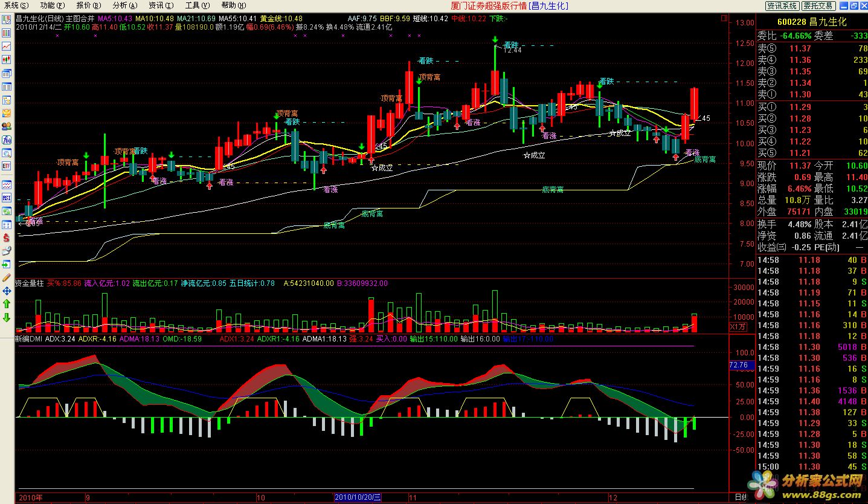
Task: Click the X1万 volume unit label
Action: pos(738,326)
